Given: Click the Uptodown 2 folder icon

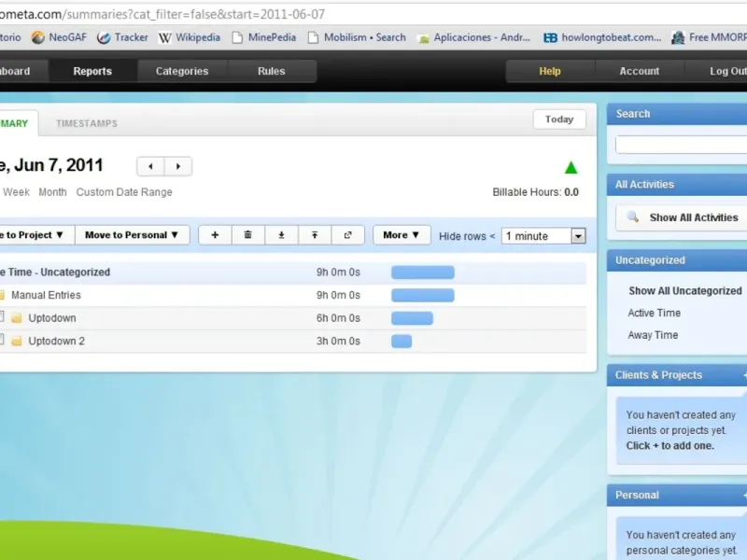Looking at the screenshot, I should click(x=17, y=341).
